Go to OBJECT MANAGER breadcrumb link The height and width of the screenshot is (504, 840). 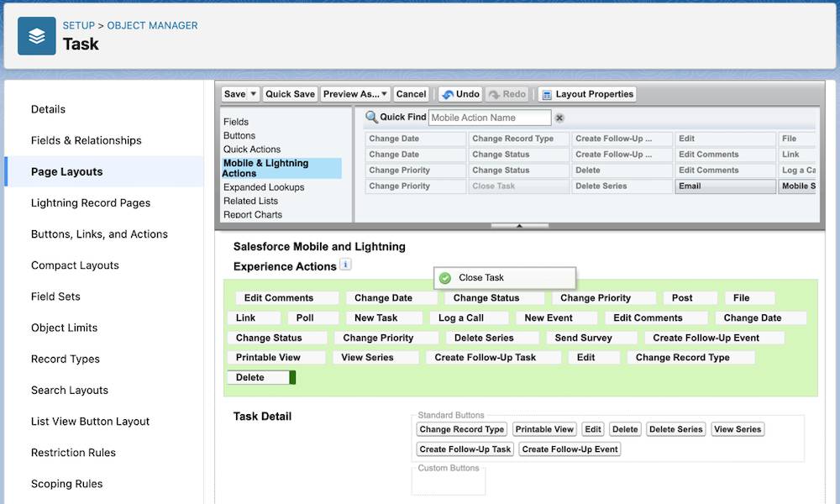point(152,25)
